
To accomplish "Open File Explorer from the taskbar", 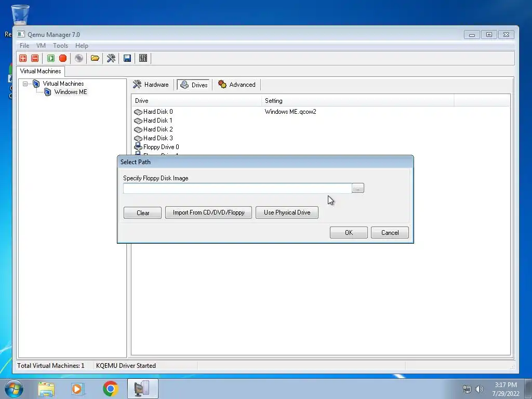I will pyautogui.click(x=46, y=389).
